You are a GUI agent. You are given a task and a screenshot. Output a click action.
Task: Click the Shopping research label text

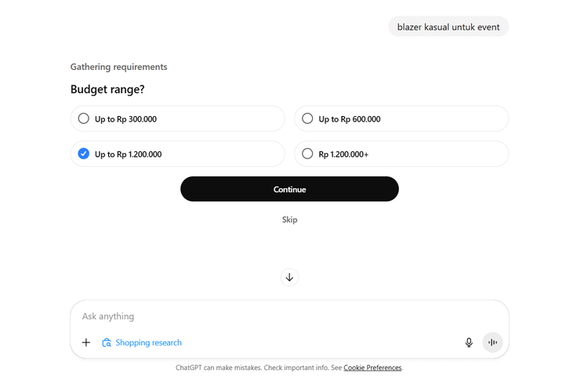148,343
